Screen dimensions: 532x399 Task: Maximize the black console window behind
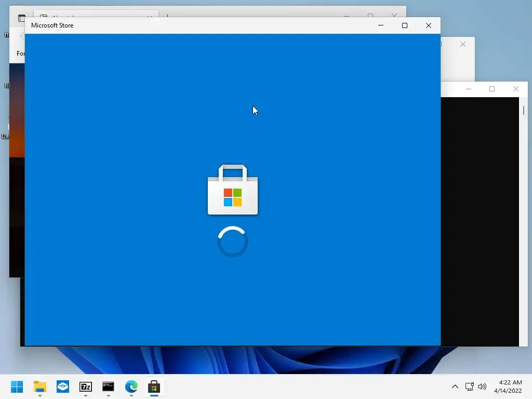[492, 89]
